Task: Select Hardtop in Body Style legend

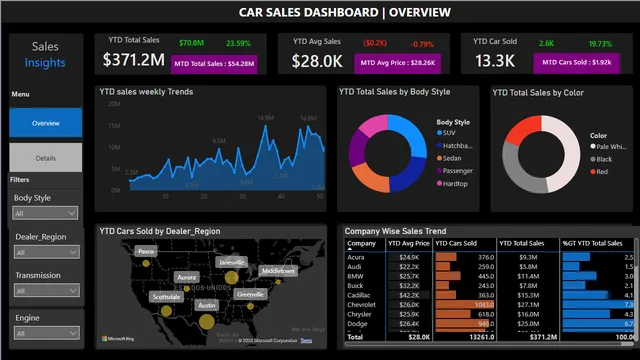Action: 452,184
